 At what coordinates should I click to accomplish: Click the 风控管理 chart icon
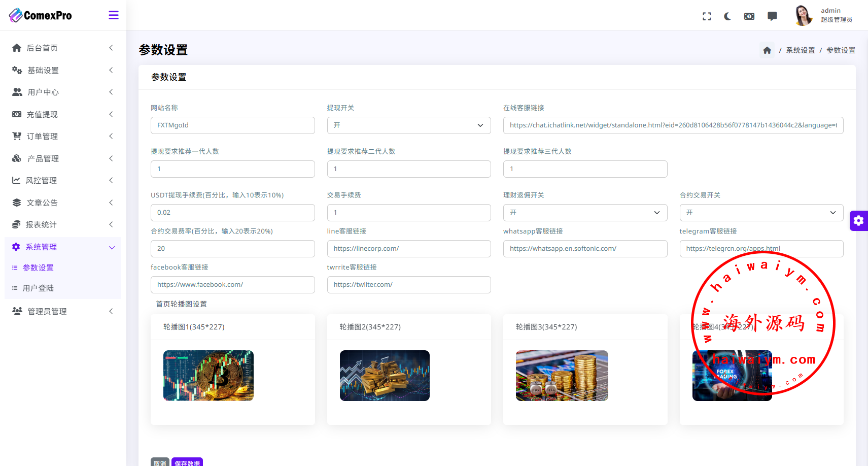click(x=16, y=180)
